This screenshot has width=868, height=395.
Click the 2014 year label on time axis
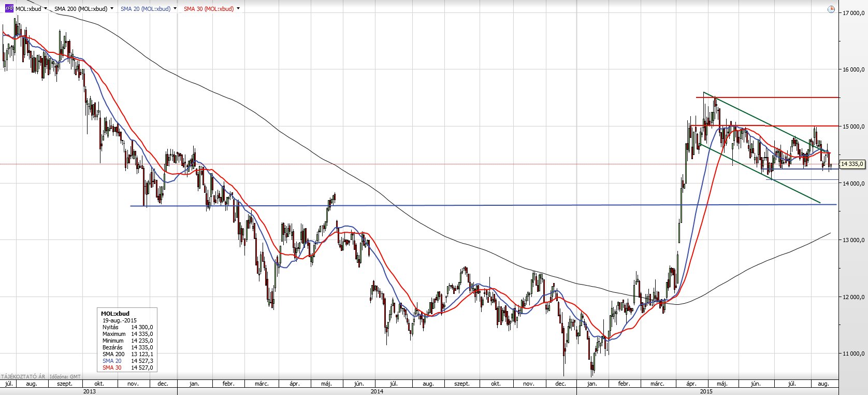(x=377, y=391)
